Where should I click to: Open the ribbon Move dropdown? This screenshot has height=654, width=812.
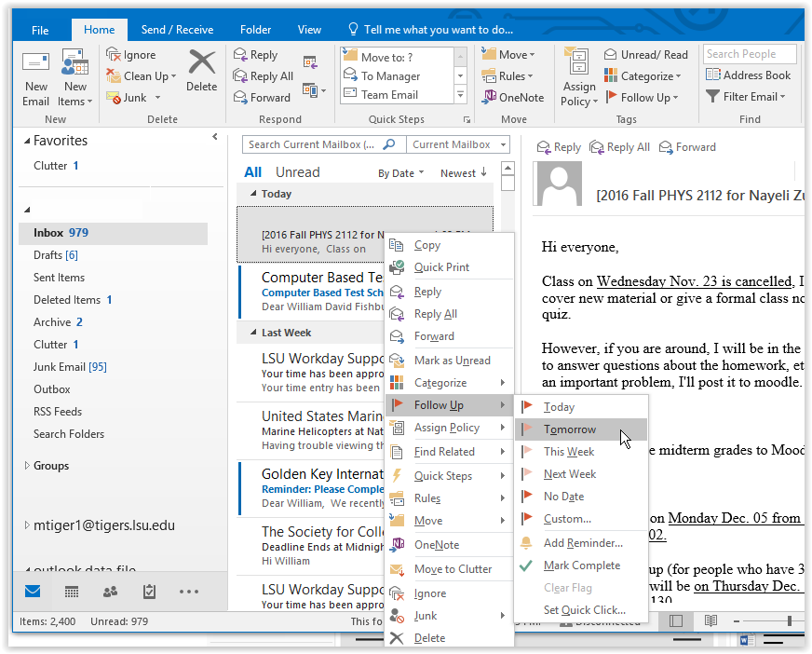pos(508,54)
